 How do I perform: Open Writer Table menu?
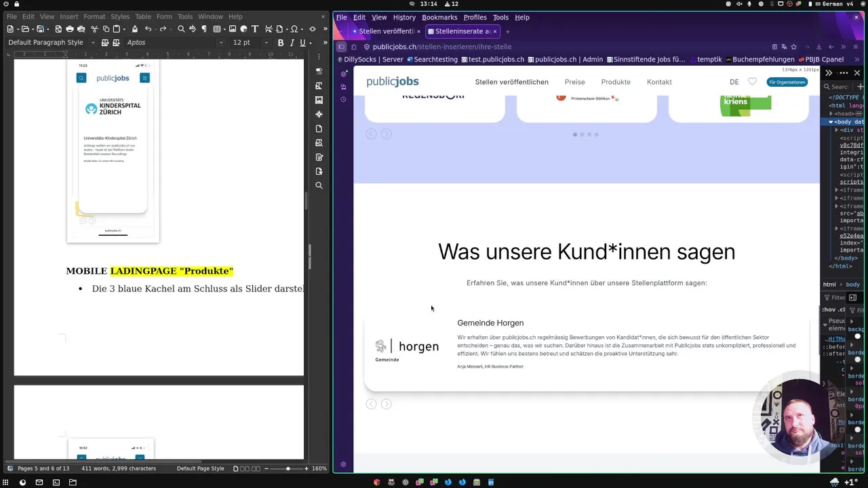143,16
